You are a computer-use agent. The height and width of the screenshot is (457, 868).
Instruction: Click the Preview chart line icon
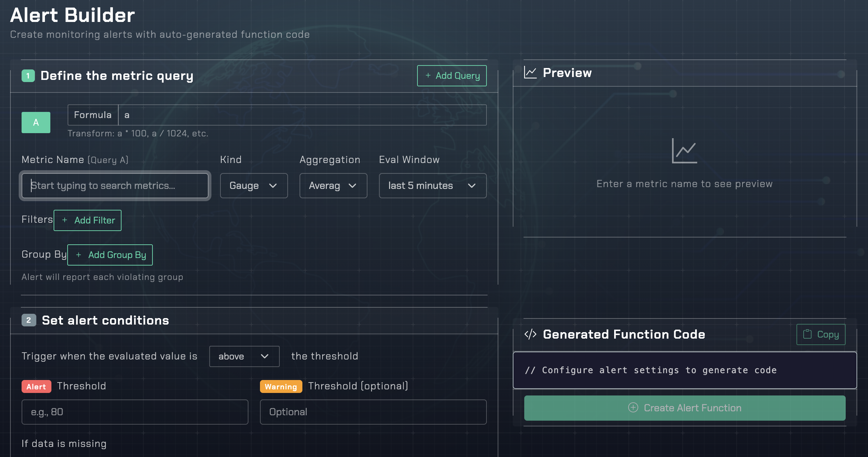click(530, 72)
